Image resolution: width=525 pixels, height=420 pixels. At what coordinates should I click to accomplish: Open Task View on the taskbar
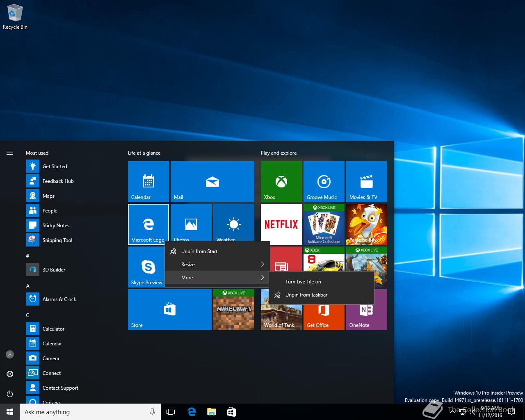click(171, 412)
